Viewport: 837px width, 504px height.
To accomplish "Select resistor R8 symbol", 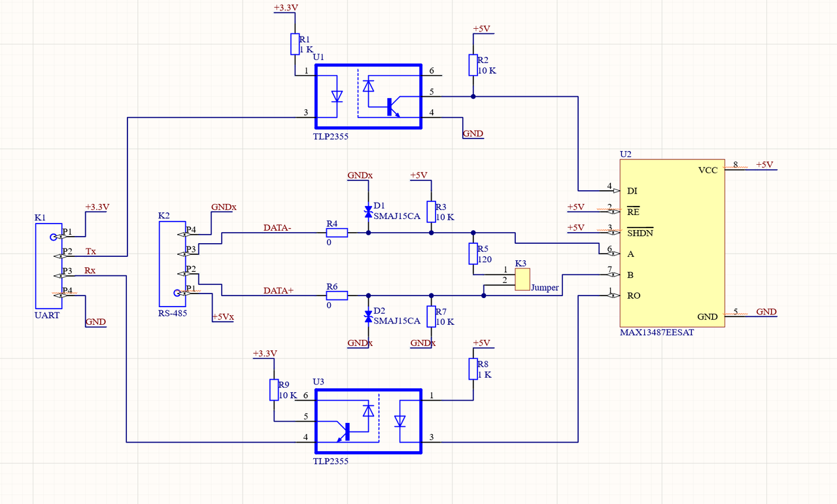I will pos(473,369).
